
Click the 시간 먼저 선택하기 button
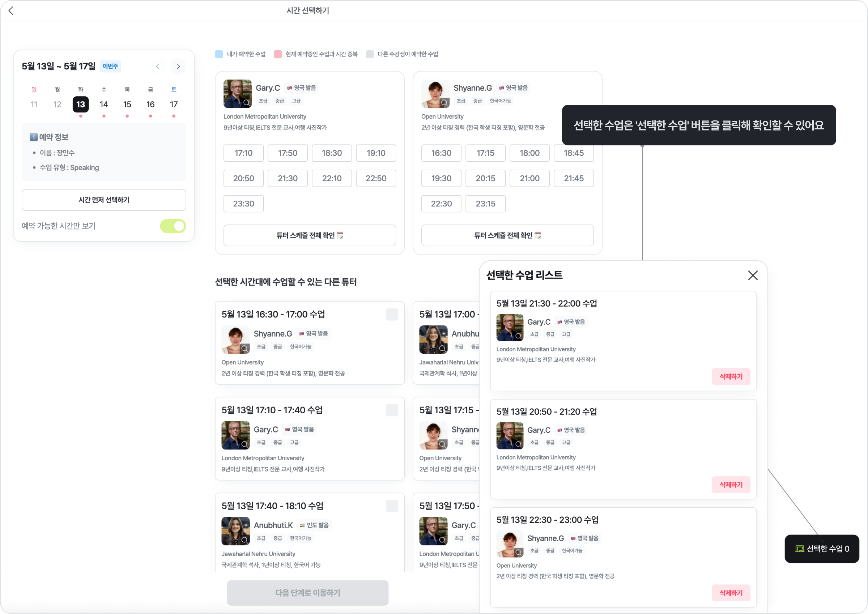pyautogui.click(x=104, y=200)
